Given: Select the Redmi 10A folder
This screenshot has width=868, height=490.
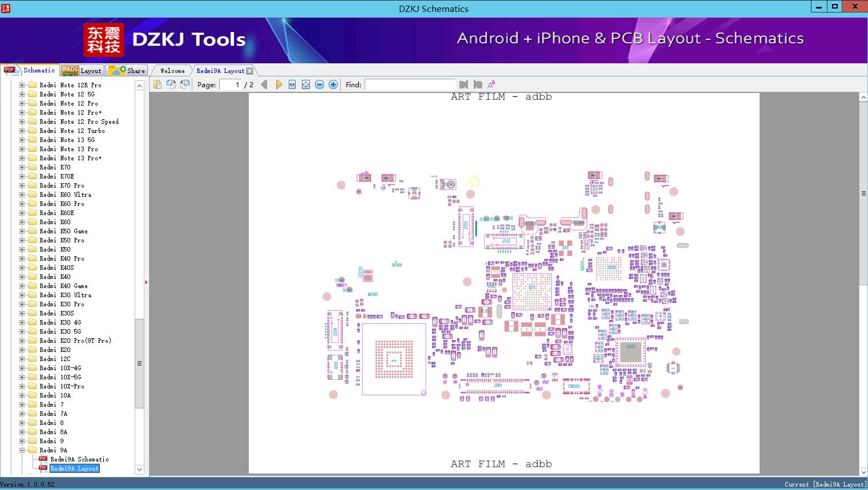Looking at the screenshot, I should pos(55,395).
